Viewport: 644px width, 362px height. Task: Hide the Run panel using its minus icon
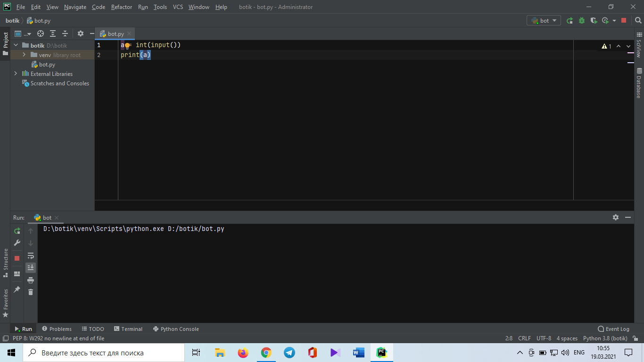(x=628, y=217)
